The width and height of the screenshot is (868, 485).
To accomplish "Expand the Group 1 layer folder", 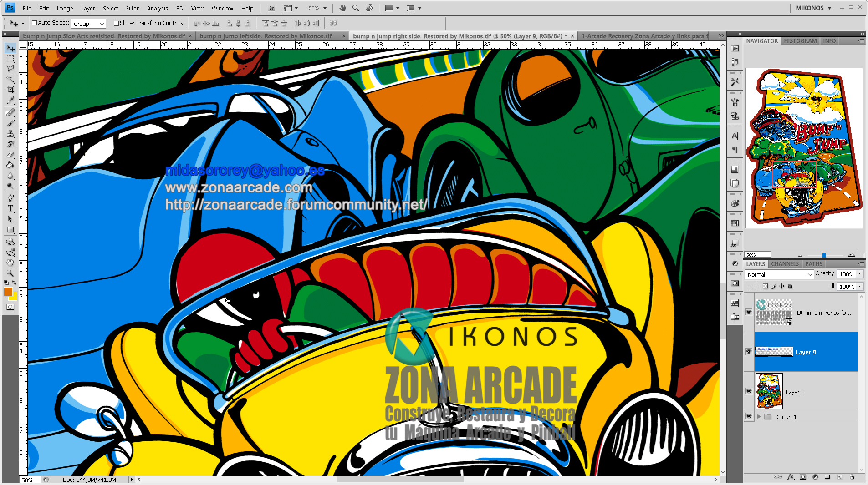I will (x=759, y=417).
